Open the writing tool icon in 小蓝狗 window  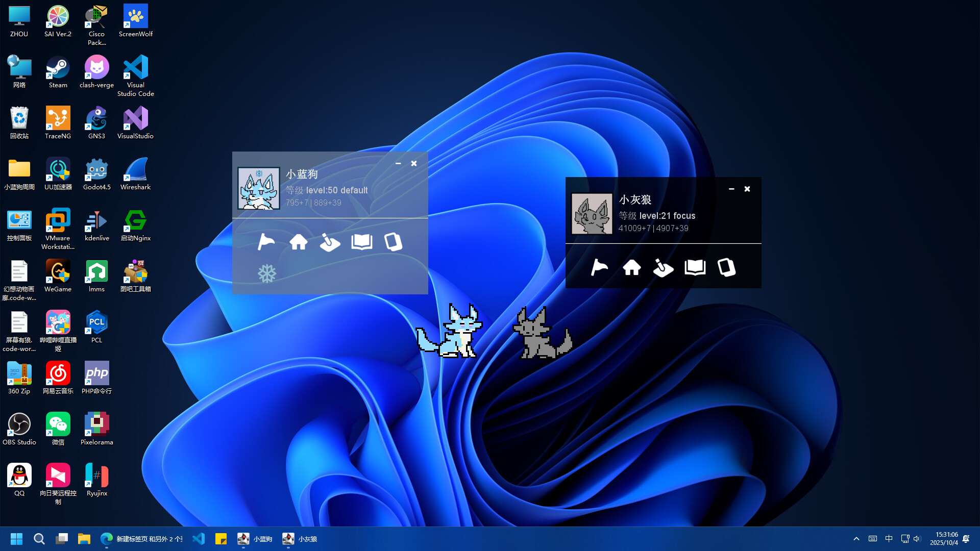coord(330,242)
